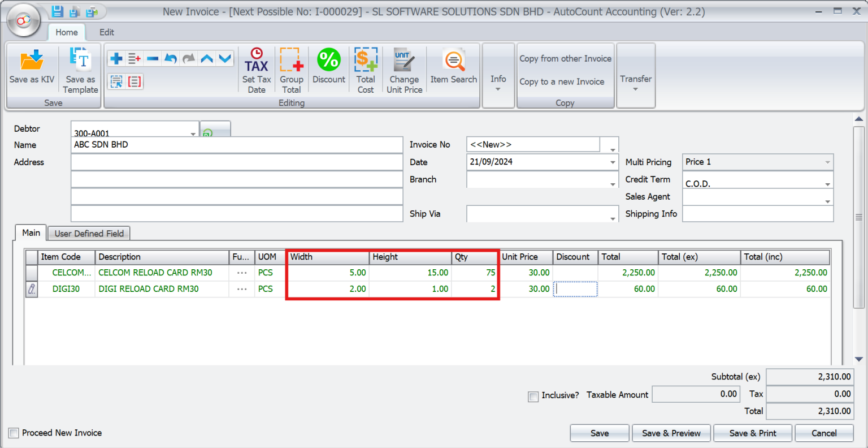
Task: Click Copy from other Invoice
Action: [x=565, y=58]
